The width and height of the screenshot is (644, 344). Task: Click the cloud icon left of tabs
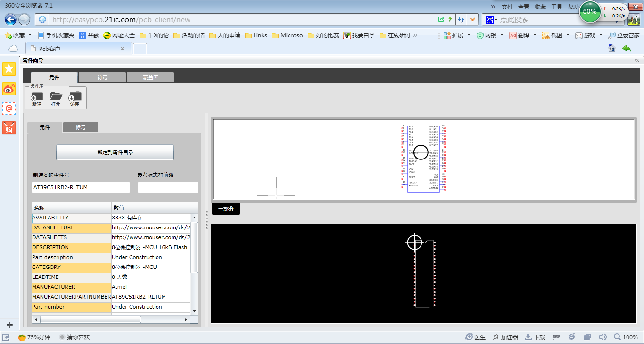click(13, 49)
